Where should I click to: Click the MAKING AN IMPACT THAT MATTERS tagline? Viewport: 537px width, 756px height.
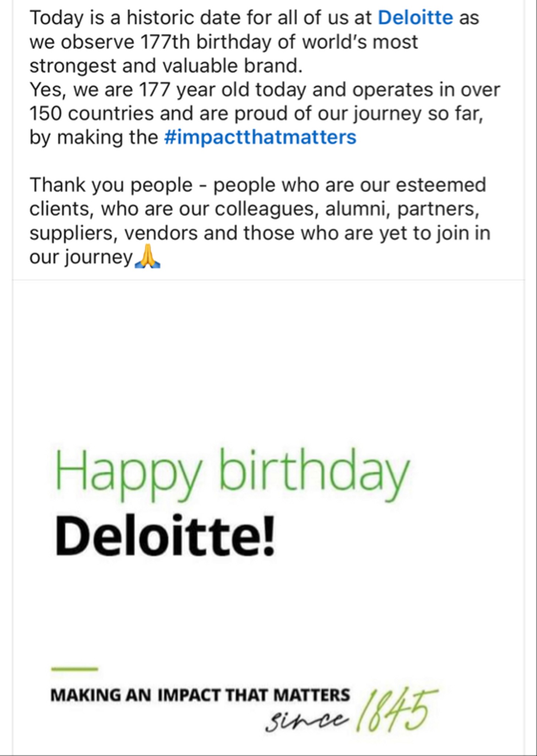coord(200,695)
